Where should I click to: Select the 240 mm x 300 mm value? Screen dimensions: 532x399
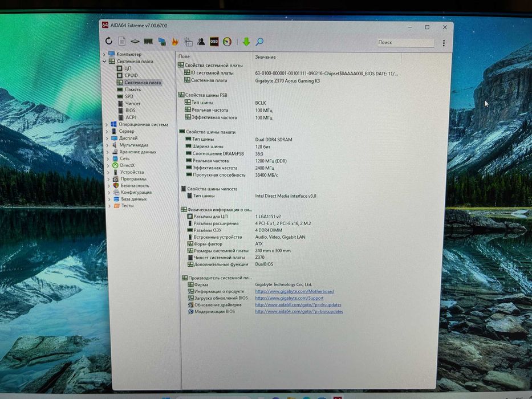coord(273,251)
